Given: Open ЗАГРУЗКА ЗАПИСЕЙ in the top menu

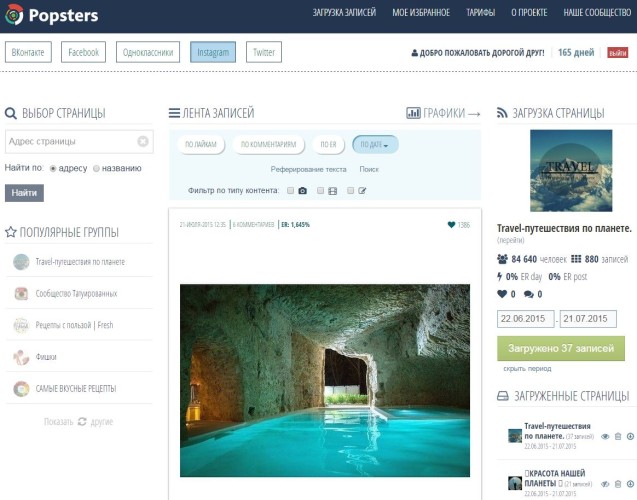Looking at the screenshot, I should click(344, 13).
